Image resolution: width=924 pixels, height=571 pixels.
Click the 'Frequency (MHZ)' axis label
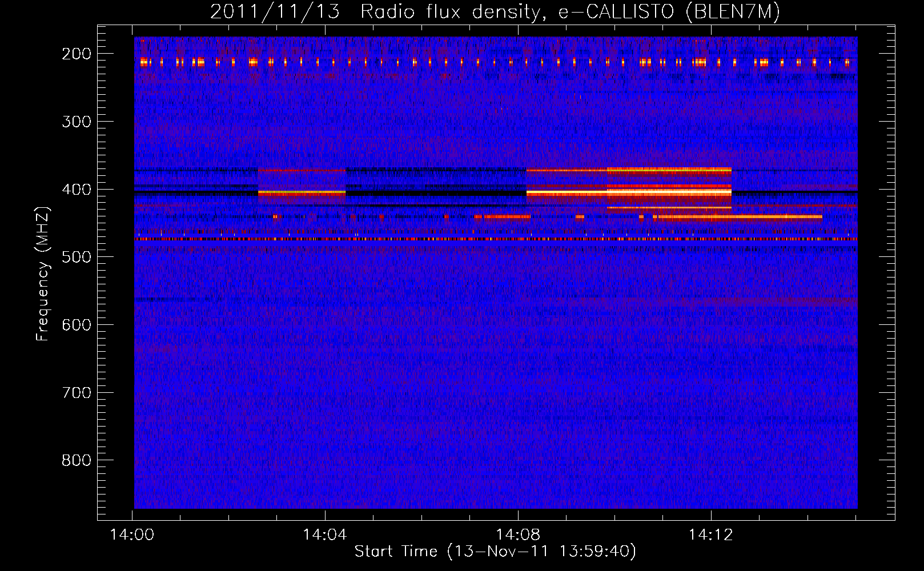(x=43, y=274)
